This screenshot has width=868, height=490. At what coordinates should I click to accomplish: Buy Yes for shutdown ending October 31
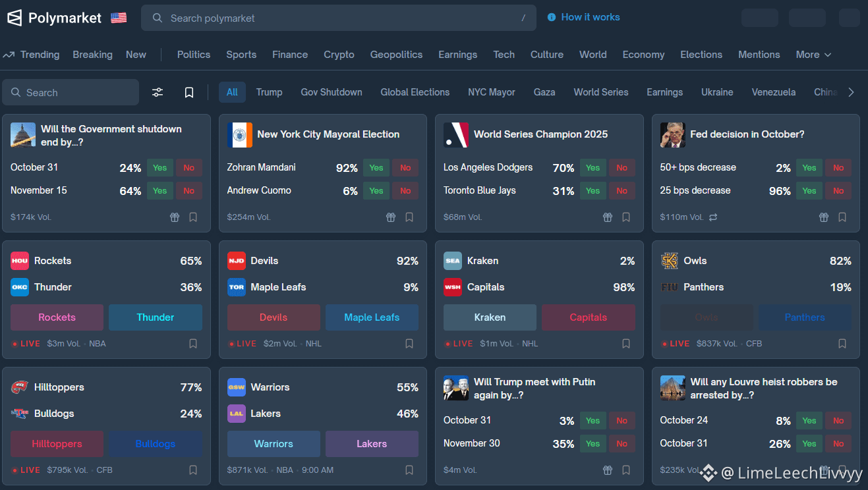[x=160, y=168]
